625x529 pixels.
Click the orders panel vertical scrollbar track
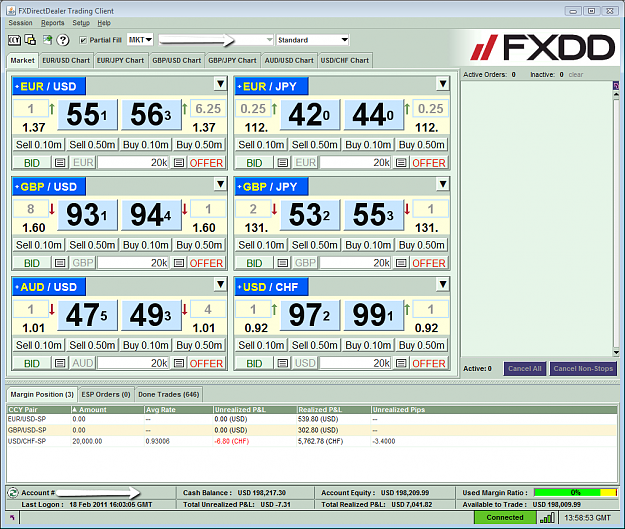point(616,223)
